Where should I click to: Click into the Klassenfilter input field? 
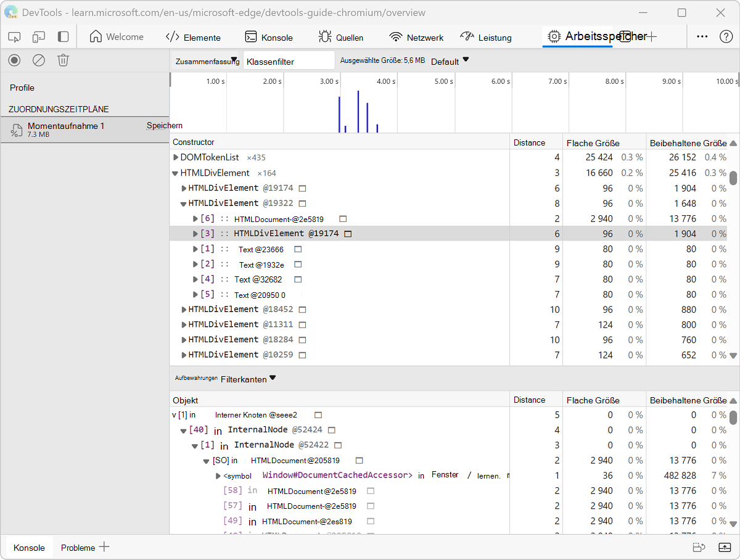pos(288,61)
